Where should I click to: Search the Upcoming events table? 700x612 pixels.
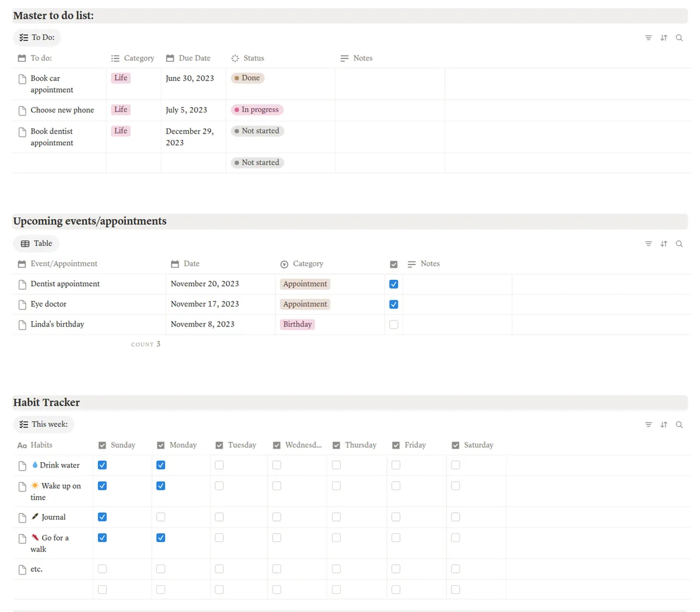(x=679, y=244)
